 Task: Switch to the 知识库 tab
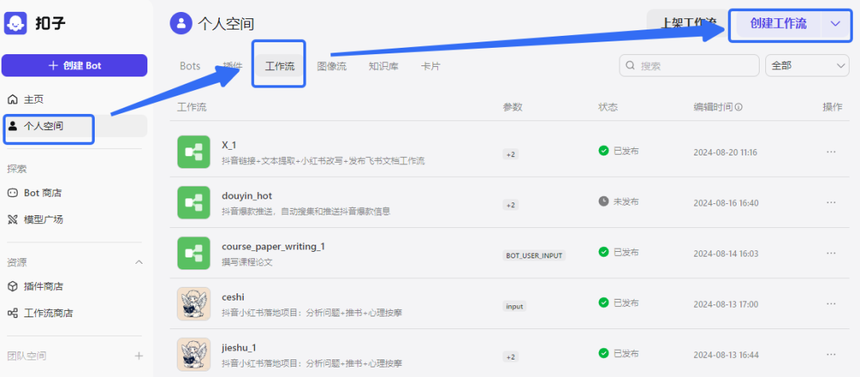(x=383, y=66)
